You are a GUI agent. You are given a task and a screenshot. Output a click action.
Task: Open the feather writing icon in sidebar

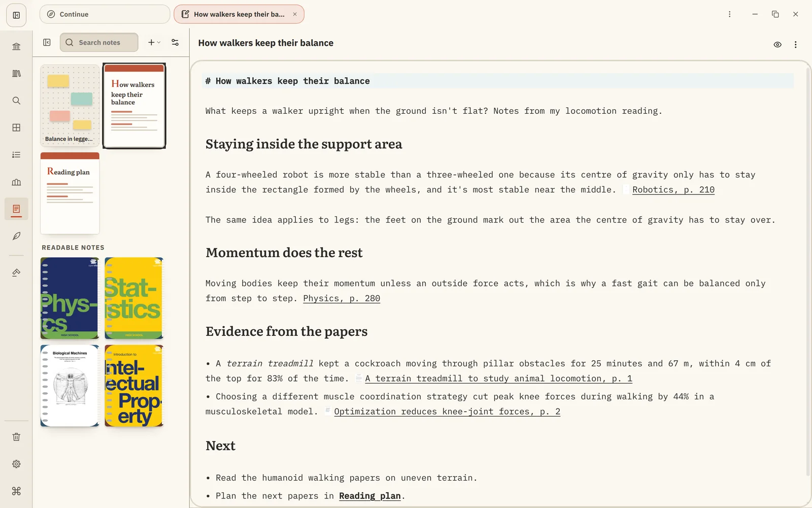point(16,236)
